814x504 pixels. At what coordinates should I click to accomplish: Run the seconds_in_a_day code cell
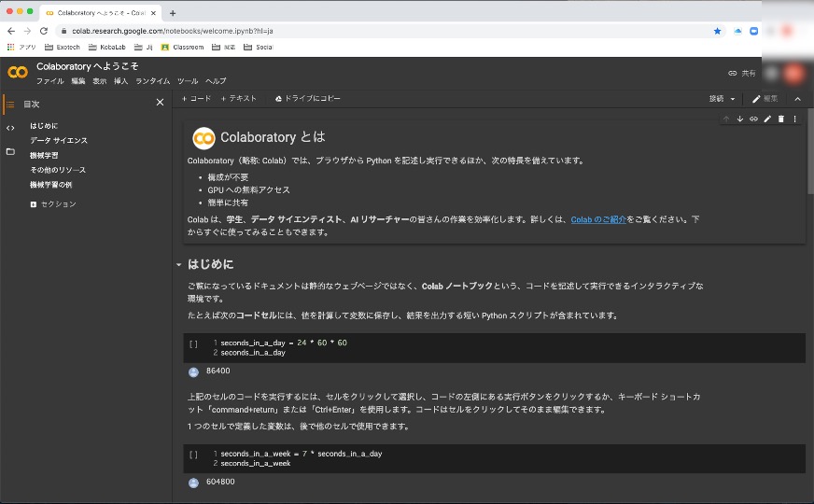[x=193, y=343]
